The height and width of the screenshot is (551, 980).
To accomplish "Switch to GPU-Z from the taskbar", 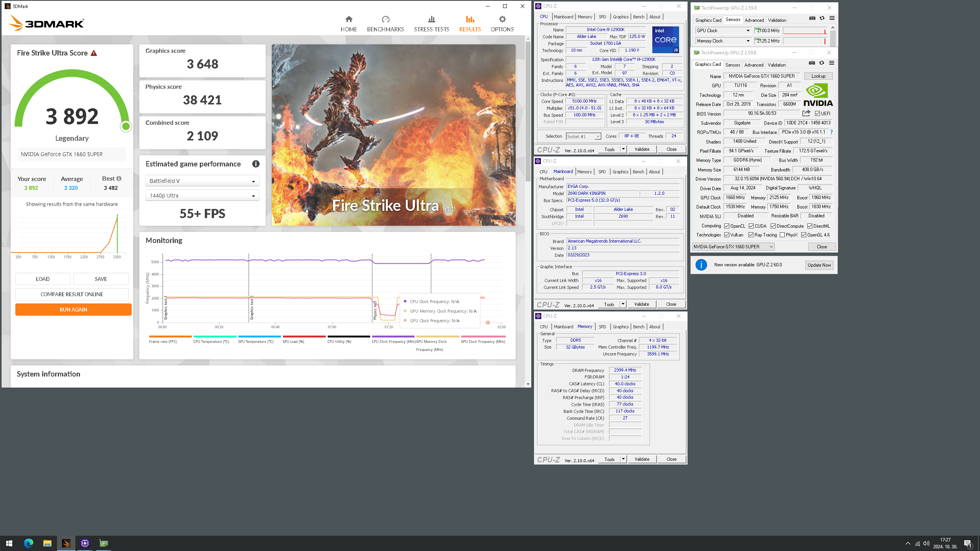I will (x=103, y=543).
